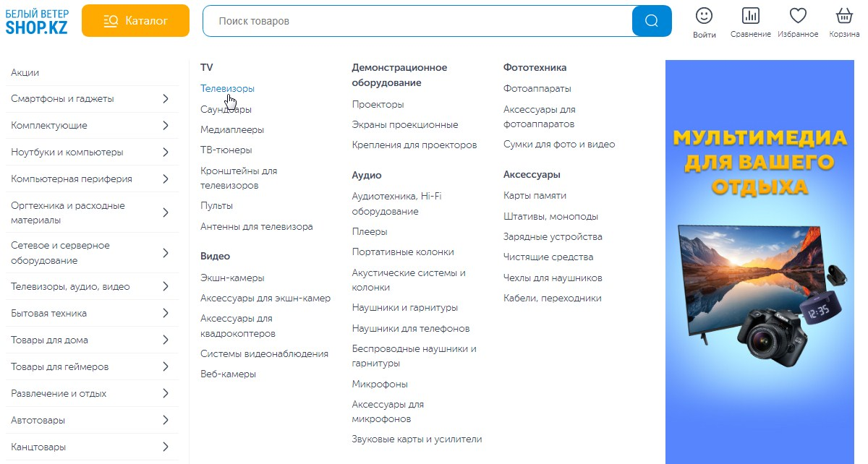
Task: Open the Проекторы link
Action: [x=378, y=104]
